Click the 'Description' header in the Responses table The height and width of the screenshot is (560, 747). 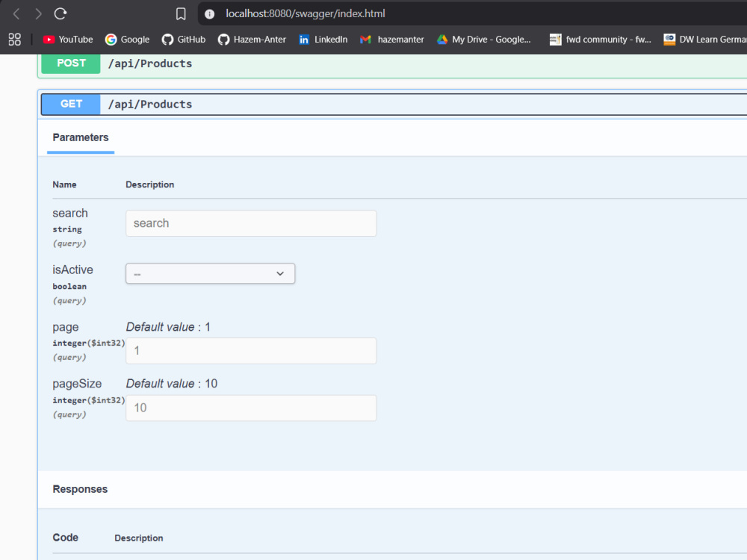click(139, 538)
